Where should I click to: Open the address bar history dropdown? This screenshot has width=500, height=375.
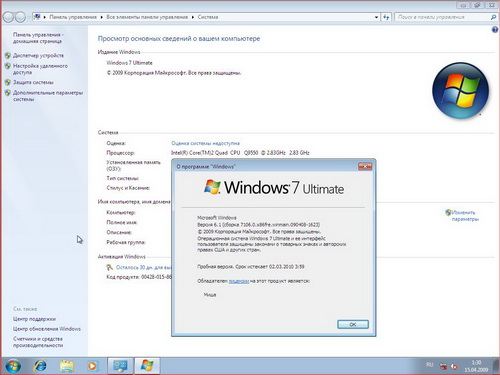click(376, 17)
